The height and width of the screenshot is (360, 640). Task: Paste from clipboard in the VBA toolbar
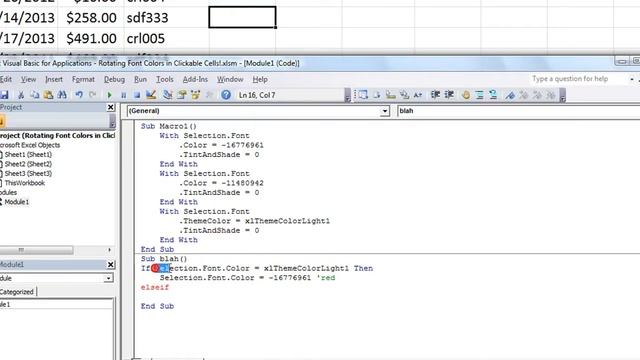48,95
